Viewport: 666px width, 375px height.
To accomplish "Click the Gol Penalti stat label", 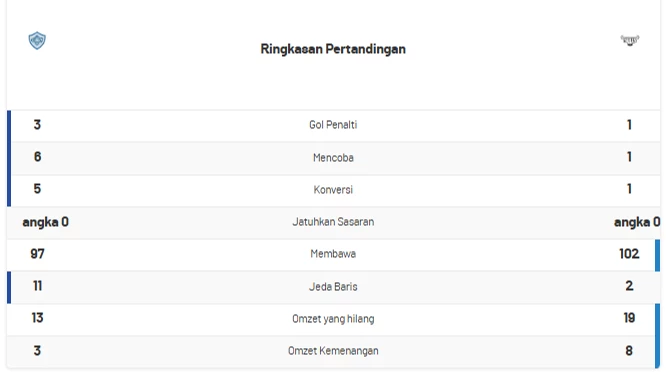I will pyautogui.click(x=333, y=125).
